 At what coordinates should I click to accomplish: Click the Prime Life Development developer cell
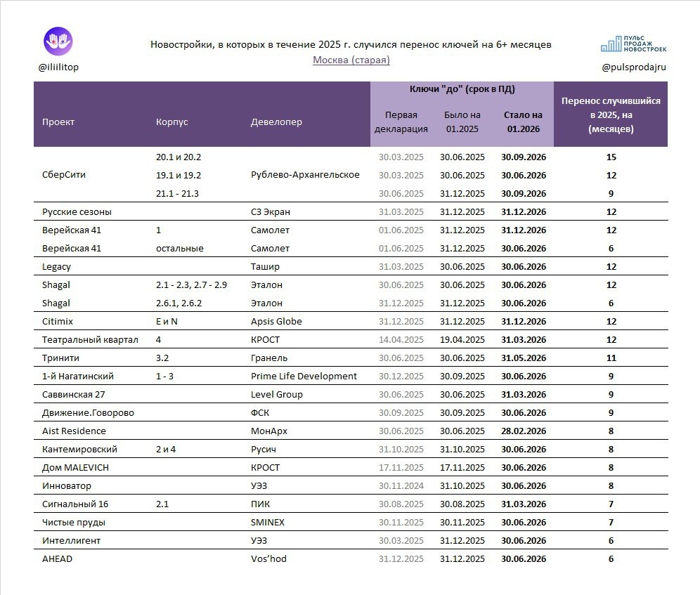pos(304,377)
